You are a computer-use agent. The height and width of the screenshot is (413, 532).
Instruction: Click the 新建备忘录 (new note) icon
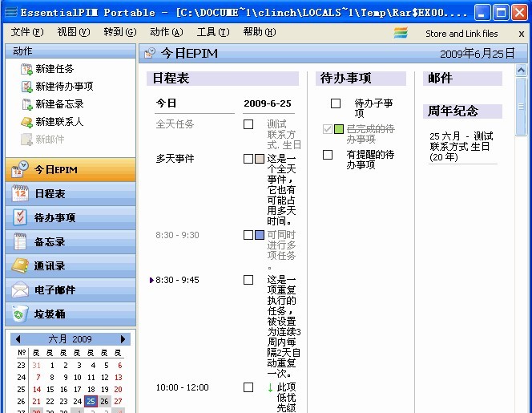[x=26, y=104]
